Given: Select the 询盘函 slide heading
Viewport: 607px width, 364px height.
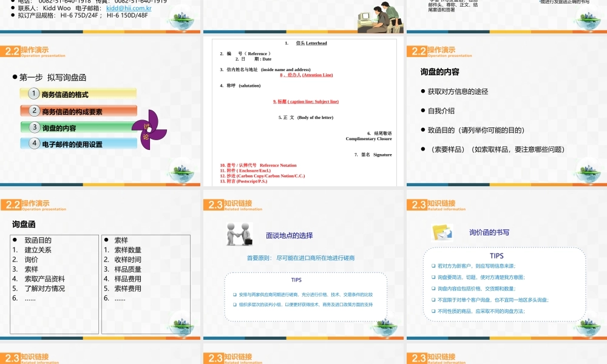Looking at the screenshot, I should [x=22, y=224].
